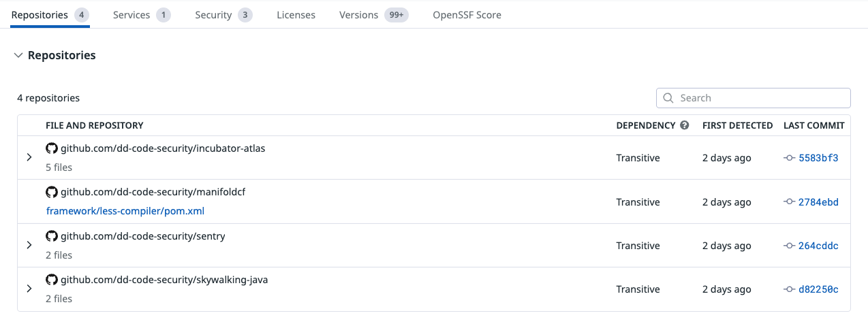
Task: Click commit icon next to d82250c
Action: (790, 289)
